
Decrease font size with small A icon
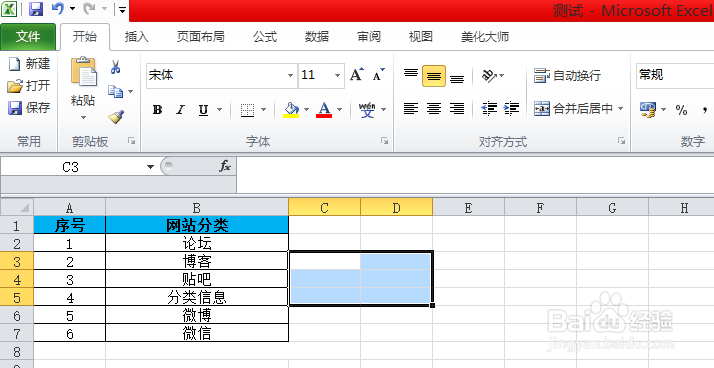(x=379, y=75)
